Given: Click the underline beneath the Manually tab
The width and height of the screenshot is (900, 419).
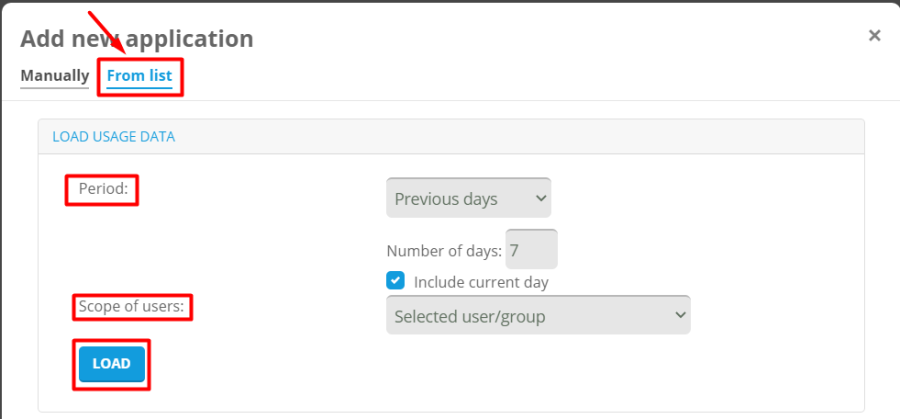Looking at the screenshot, I should tap(54, 88).
